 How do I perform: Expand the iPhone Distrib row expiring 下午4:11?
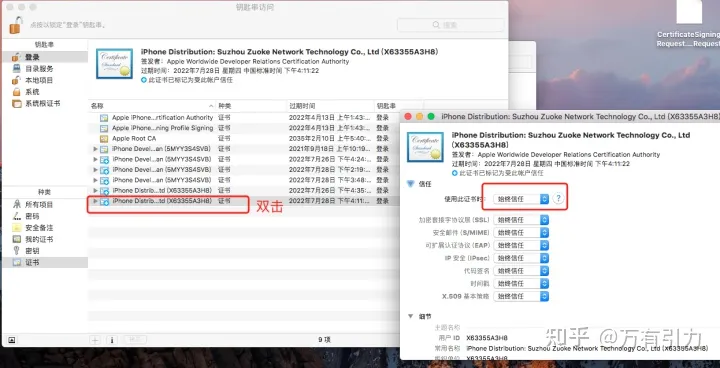96,201
